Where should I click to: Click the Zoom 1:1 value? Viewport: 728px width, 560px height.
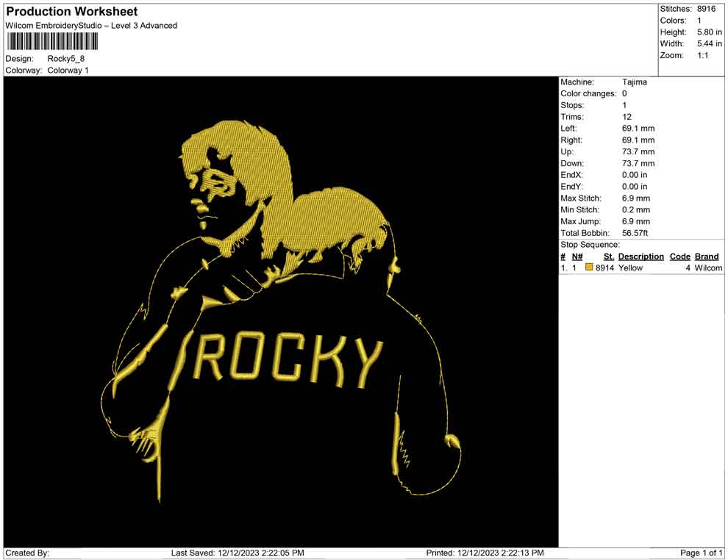click(x=702, y=56)
